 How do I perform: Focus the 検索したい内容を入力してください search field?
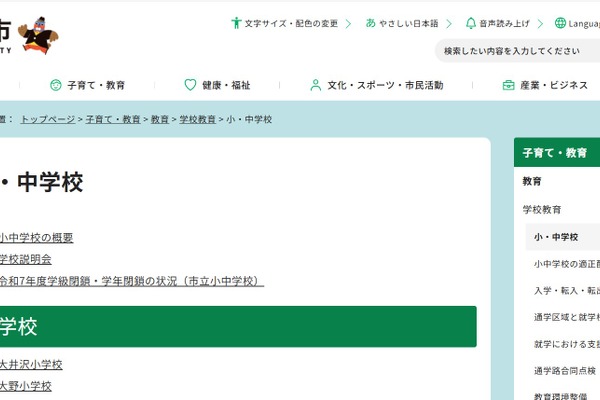click(x=517, y=51)
